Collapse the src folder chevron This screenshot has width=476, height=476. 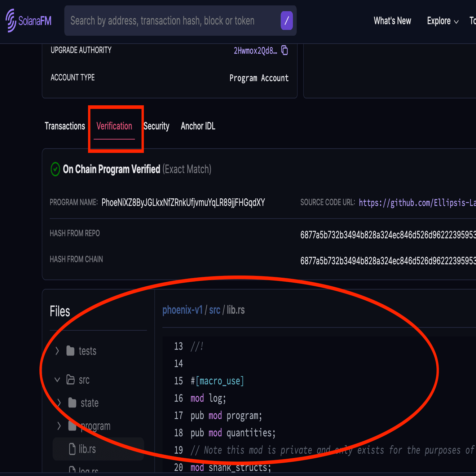[57, 380]
